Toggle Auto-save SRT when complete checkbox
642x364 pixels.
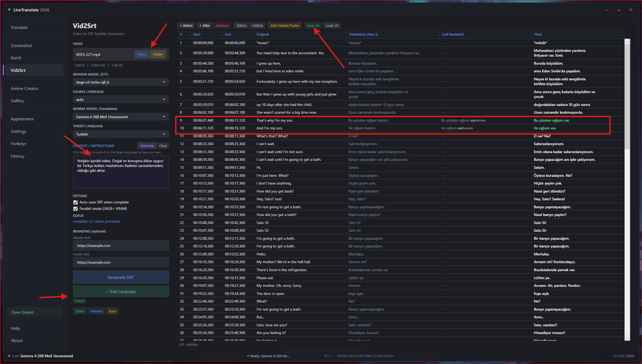[76, 202]
